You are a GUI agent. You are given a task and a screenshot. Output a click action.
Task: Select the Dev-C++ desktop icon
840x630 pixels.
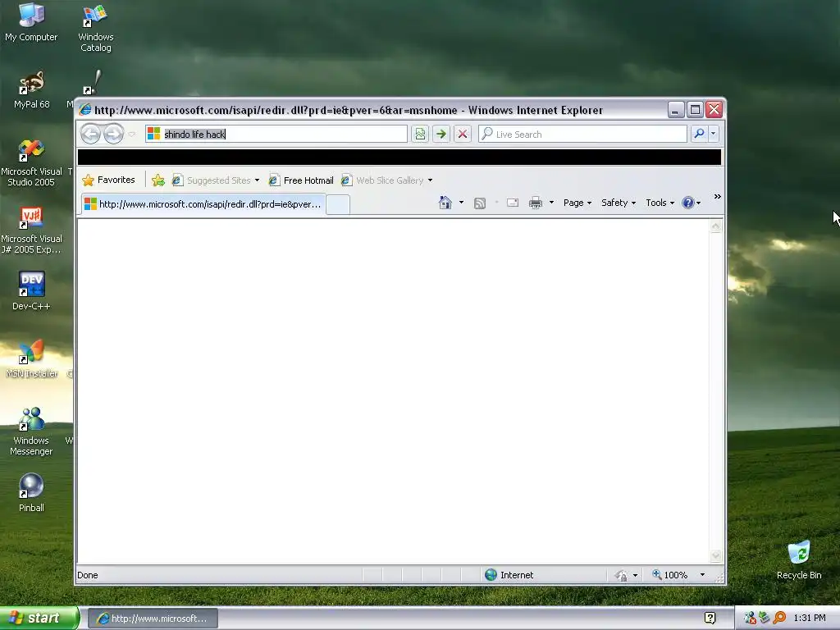pyautogui.click(x=31, y=290)
